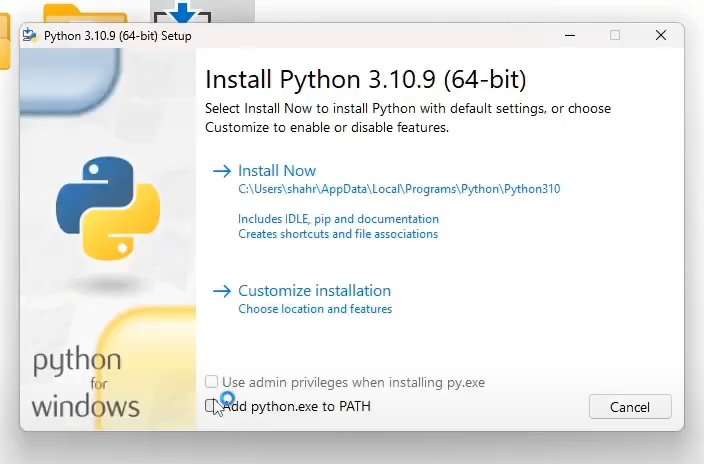
Task: Select the yellow folder icon on the desktop
Action: pyautogui.click(x=85, y=12)
